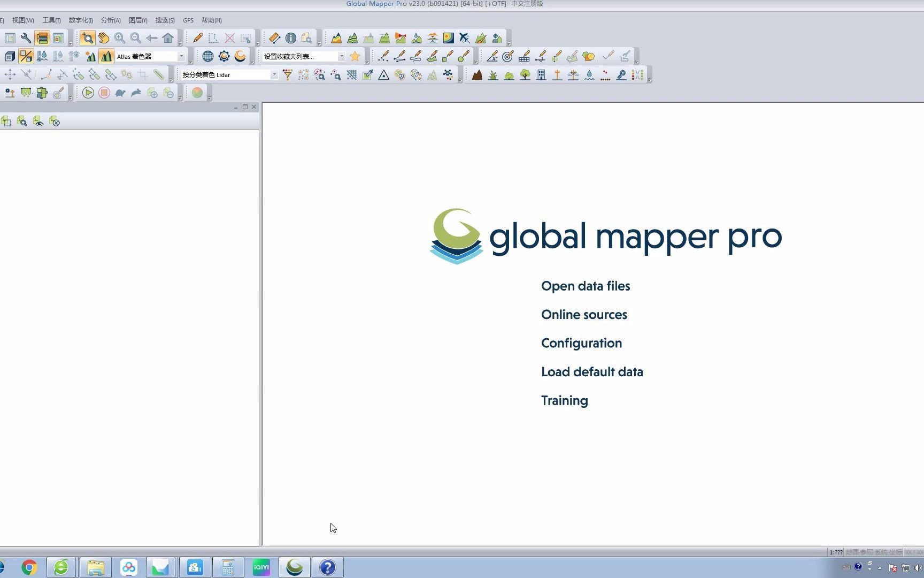Click the COGO angle pencil icon

coord(492,56)
